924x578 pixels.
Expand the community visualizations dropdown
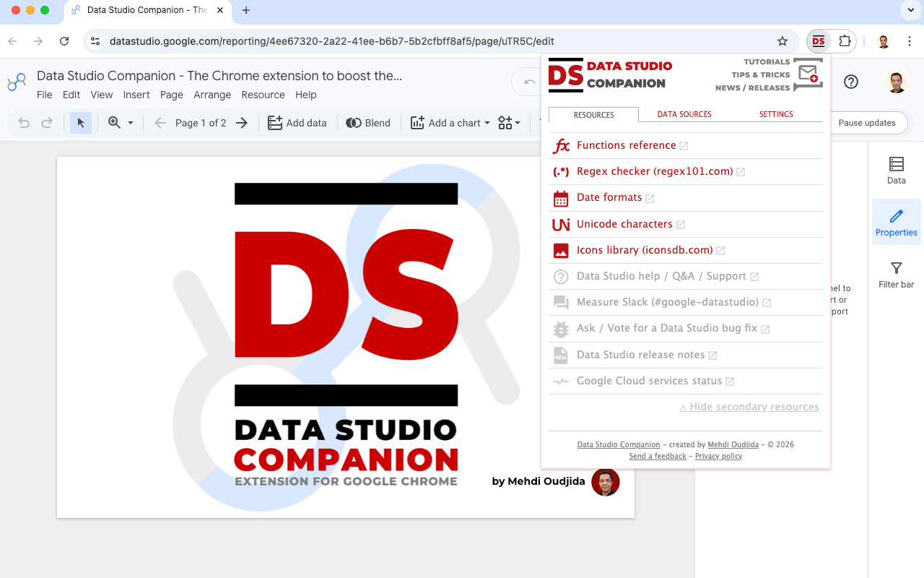click(509, 123)
